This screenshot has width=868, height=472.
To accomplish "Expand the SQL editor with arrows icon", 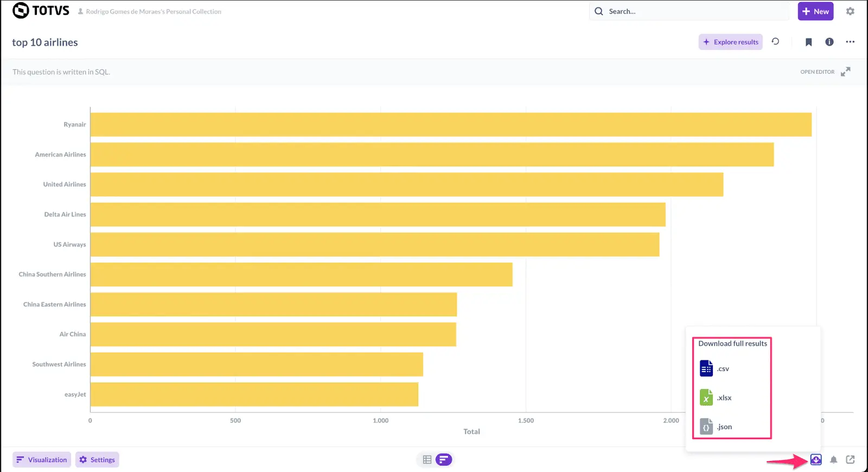I will coord(846,72).
